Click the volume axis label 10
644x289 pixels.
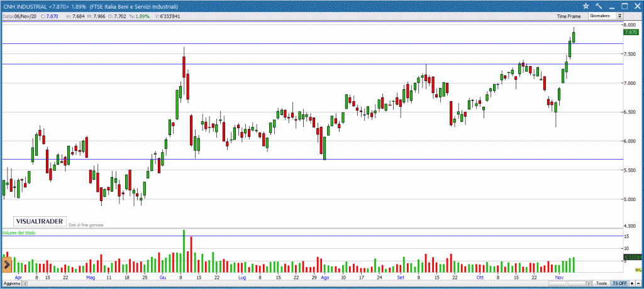coord(627,248)
